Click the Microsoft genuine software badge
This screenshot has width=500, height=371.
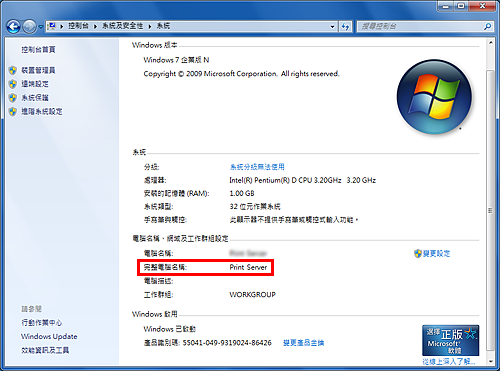click(451, 340)
